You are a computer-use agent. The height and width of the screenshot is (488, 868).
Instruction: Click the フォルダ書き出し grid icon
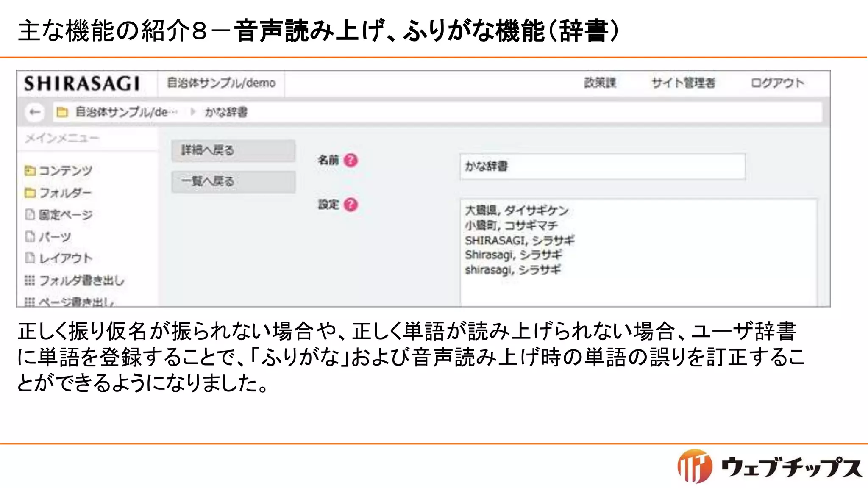(30, 280)
